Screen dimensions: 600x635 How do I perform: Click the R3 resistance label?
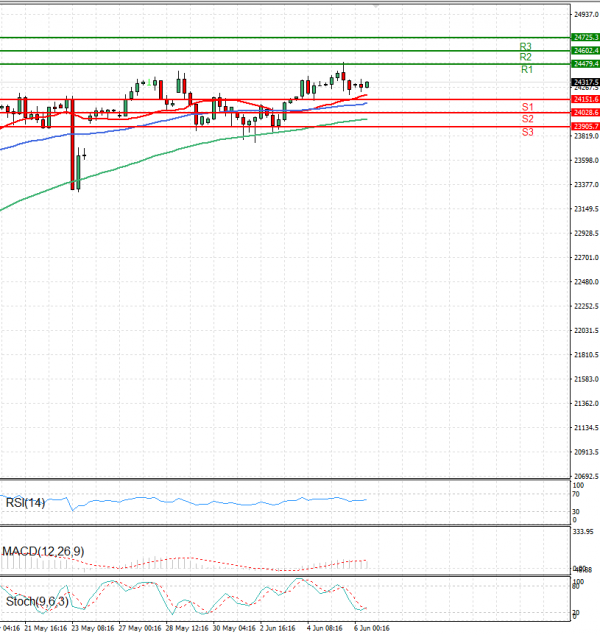point(525,46)
